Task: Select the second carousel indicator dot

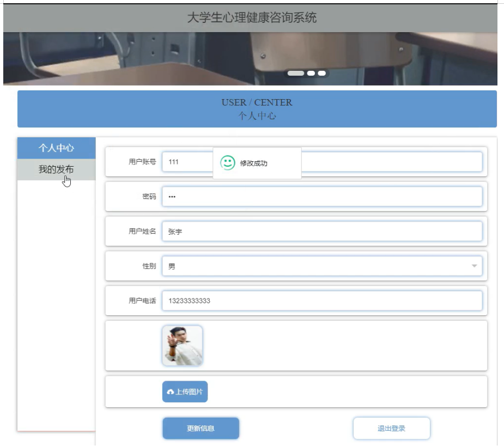Action: (311, 74)
